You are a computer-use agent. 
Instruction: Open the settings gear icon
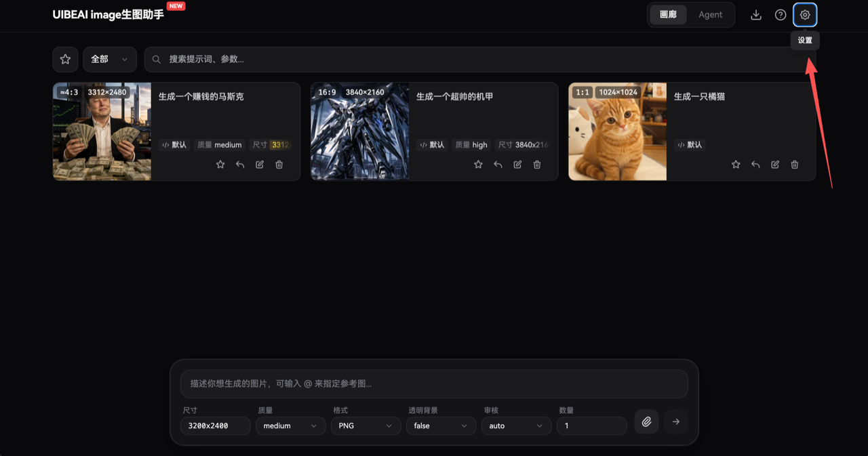pos(805,15)
